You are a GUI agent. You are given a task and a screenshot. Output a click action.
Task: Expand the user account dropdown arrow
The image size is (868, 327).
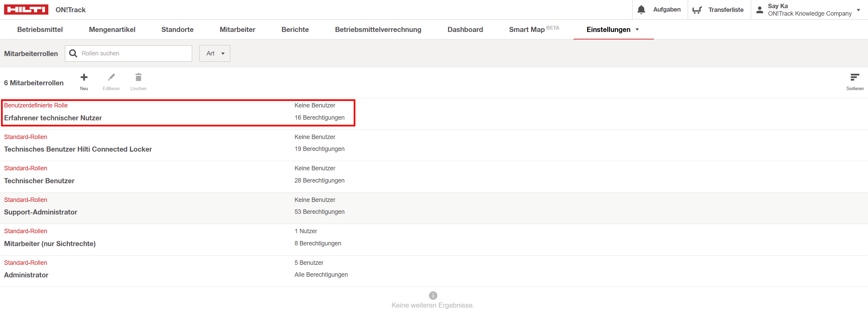(x=858, y=10)
